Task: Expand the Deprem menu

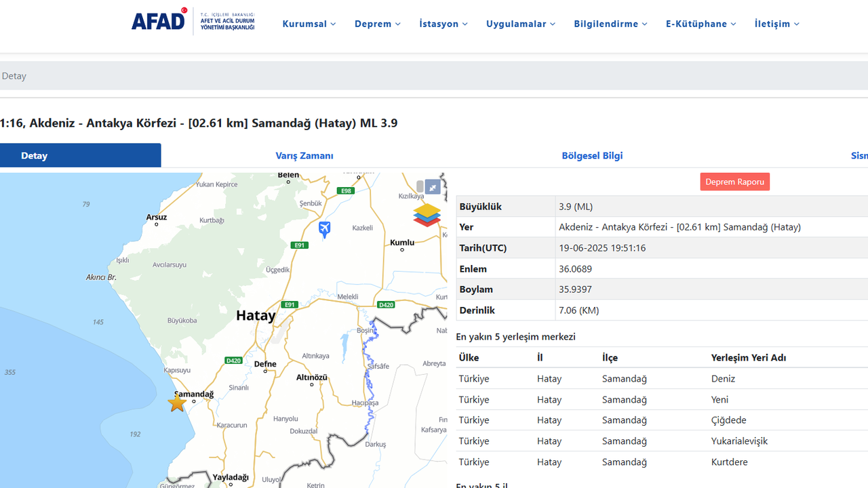Action: pos(378,24)
